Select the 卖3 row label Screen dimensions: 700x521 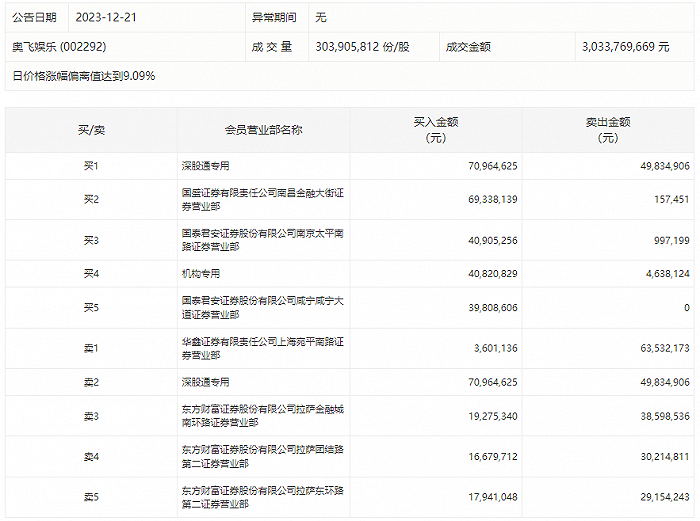92,417
